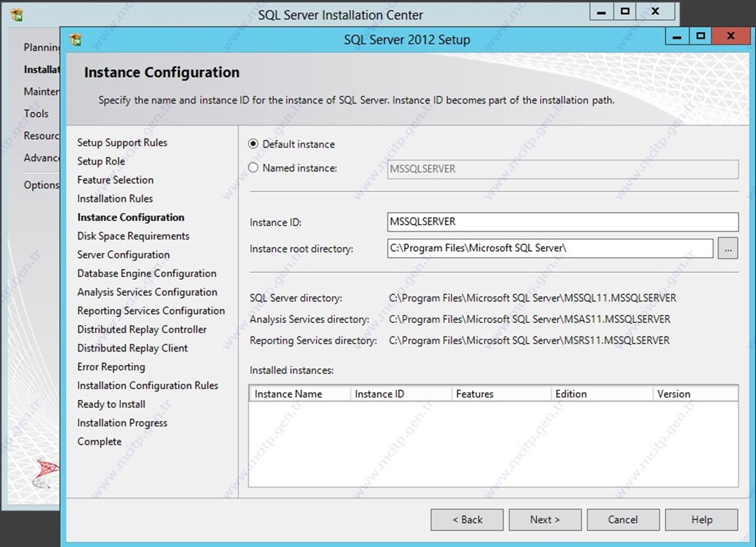Go to Installation Rules step
This screenshot has width=756, height=547.
(x=115, y=199)
